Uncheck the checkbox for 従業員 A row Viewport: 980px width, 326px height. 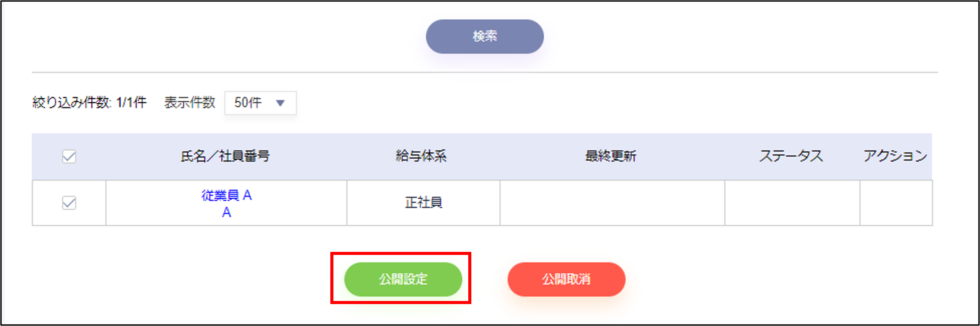[69, 203]
